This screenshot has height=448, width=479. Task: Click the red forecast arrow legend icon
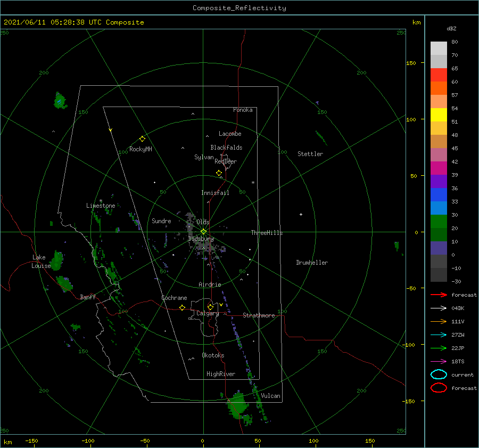click(x=439, y=295)
